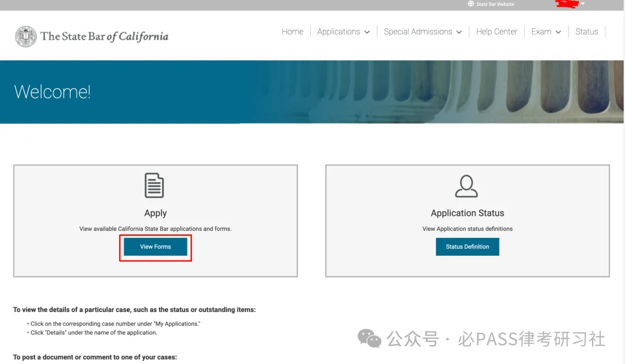
Task: Click the Welcome! banner heading
Action: point(52,91)
